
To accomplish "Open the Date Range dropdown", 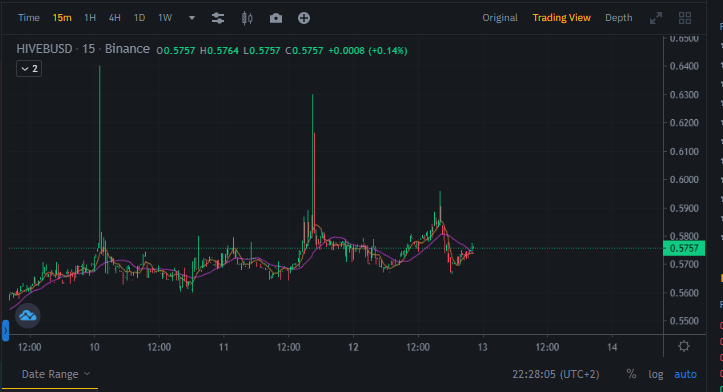I will (56, 374).
